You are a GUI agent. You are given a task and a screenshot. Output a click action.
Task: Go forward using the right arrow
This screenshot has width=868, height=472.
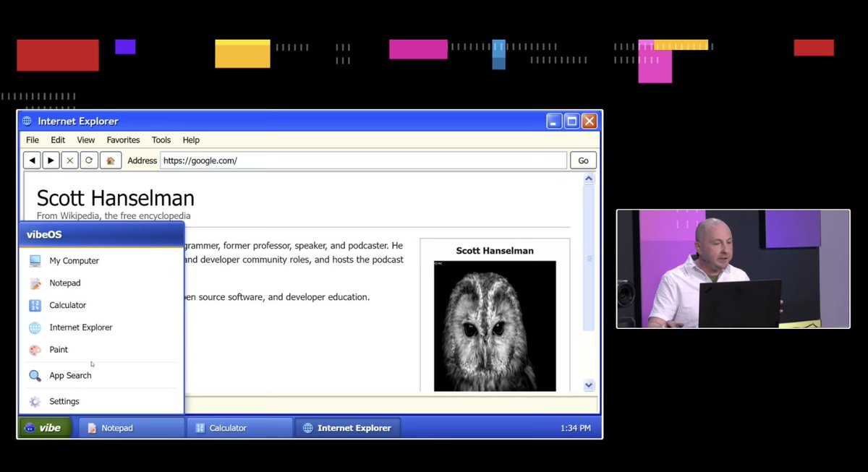[x=51, y=160]
